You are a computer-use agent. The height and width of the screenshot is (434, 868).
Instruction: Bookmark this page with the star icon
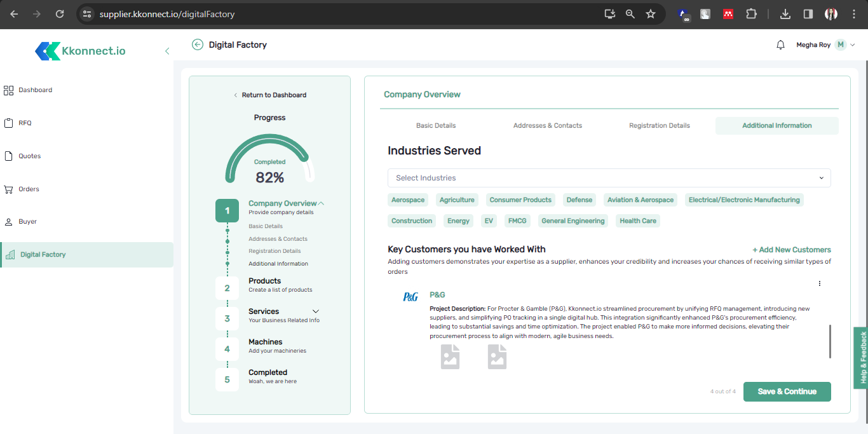(x=650, y=14)
